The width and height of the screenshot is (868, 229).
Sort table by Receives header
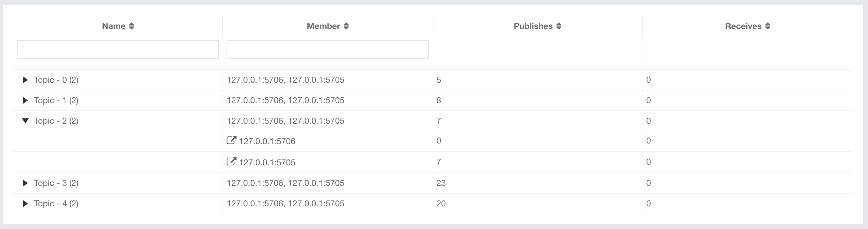(x=743, y=26)
